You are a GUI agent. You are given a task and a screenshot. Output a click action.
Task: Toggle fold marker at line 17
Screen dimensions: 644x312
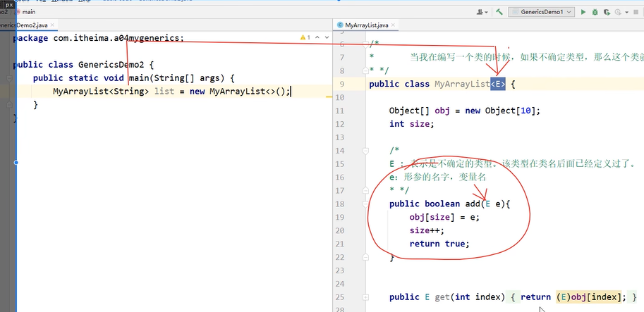(x=365, y=191)
